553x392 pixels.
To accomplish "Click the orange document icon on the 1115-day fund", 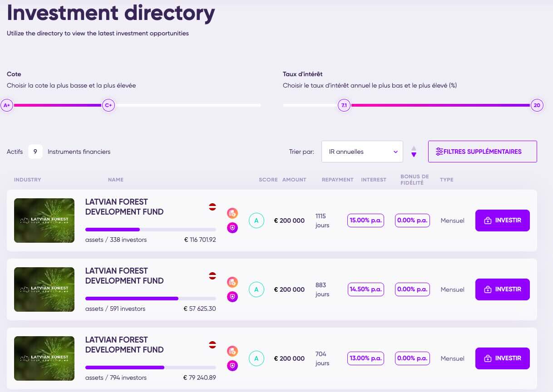I will point(232,213).
